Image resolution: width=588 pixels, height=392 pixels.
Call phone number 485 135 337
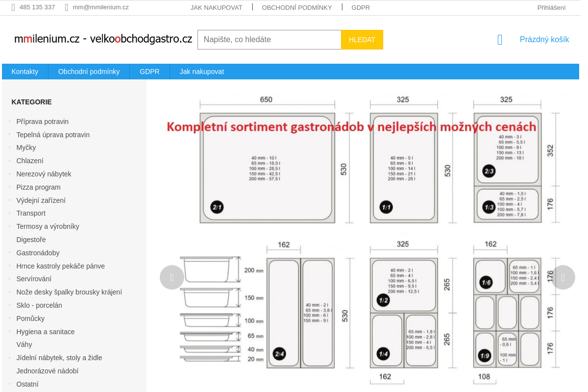tap(37, 7)
